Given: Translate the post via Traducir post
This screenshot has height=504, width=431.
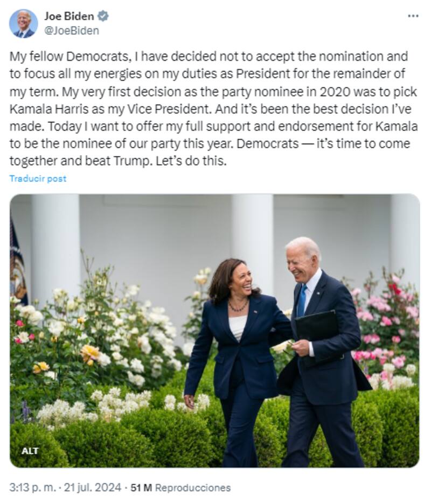Looking at the screenshot, I should pos(38,178).
